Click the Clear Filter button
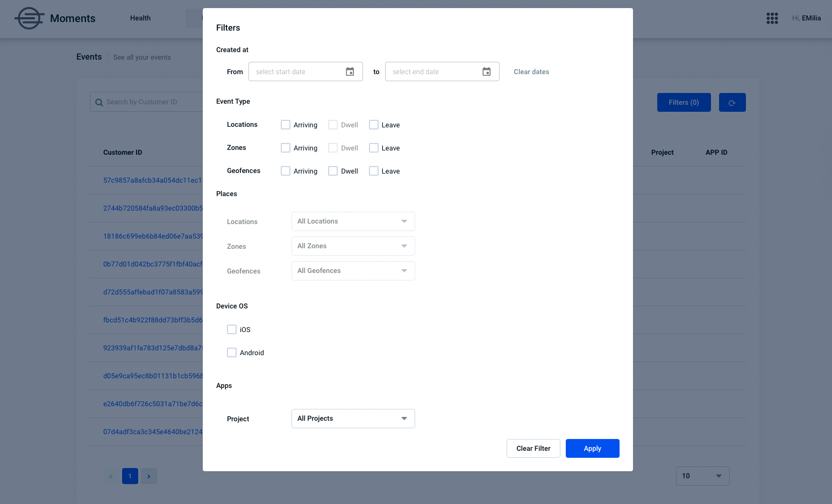Viewport: 832px width, 504px height. click(x=534, y=449)
